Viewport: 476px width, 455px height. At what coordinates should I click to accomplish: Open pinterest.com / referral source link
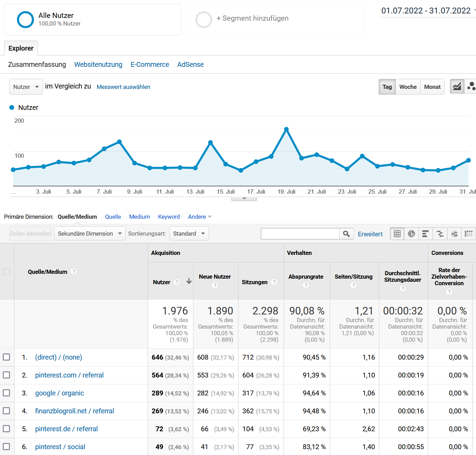(69, 375)
